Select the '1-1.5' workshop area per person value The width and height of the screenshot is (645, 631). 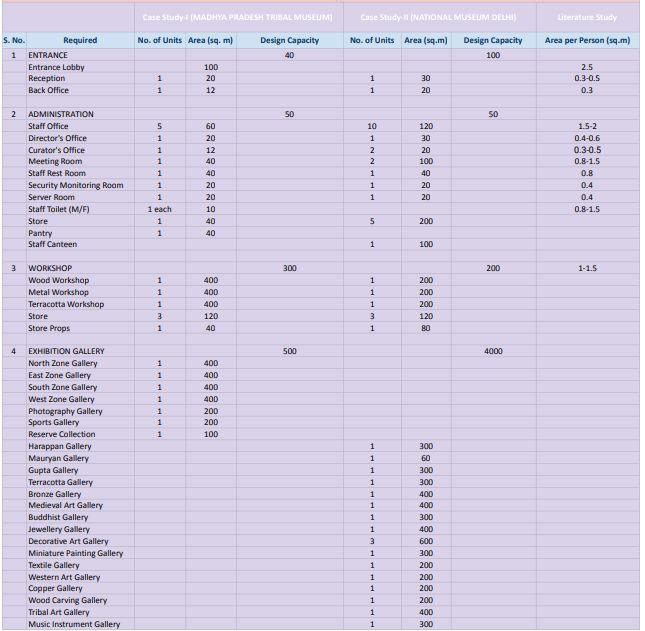coord(587,268)
